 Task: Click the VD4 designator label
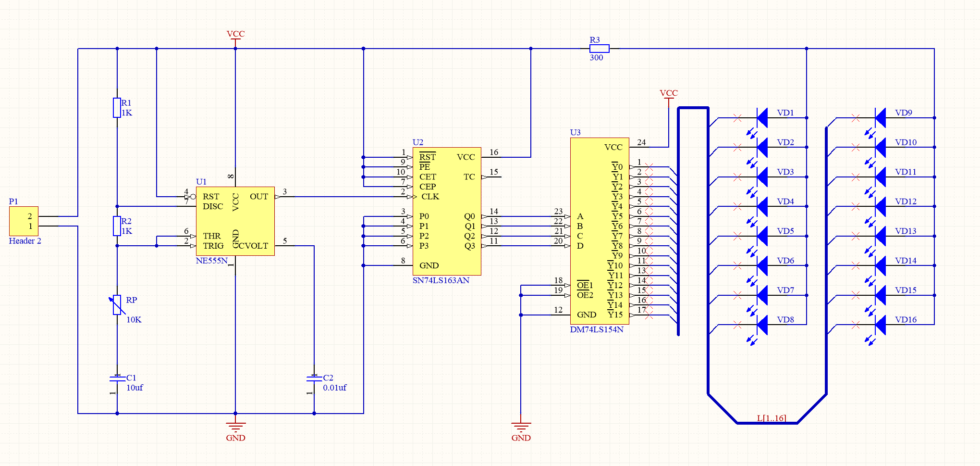[x=785, y=202]
